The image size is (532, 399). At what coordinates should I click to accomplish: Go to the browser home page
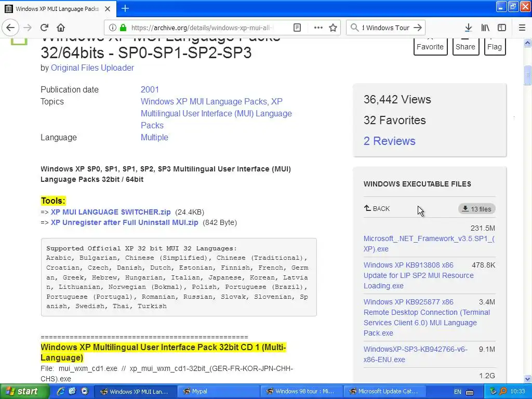pyautogui.click(x=60, y=28)
